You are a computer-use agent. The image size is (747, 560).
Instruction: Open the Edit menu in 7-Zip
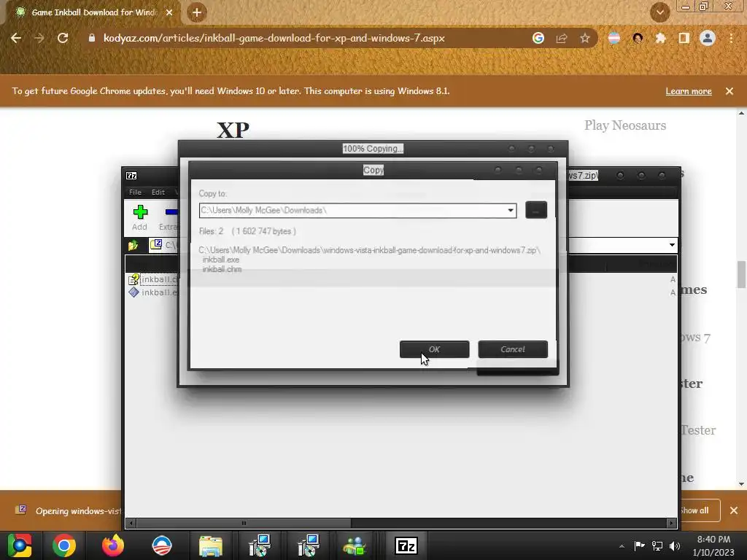[158, 192]
